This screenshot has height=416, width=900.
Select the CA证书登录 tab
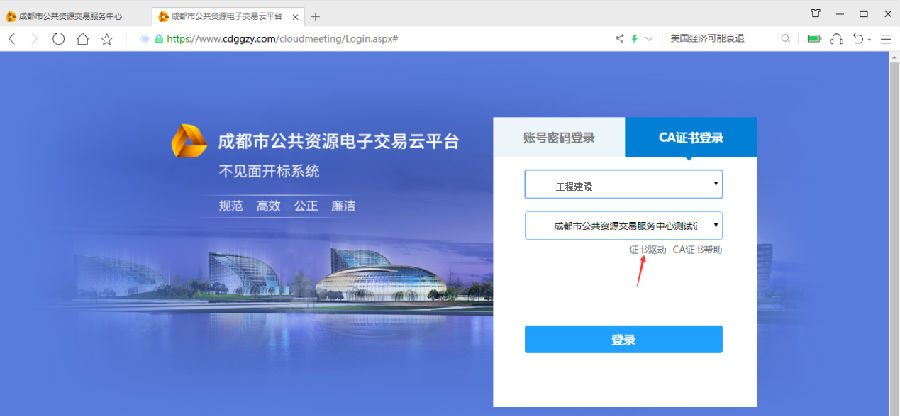[x=691, y=138]
